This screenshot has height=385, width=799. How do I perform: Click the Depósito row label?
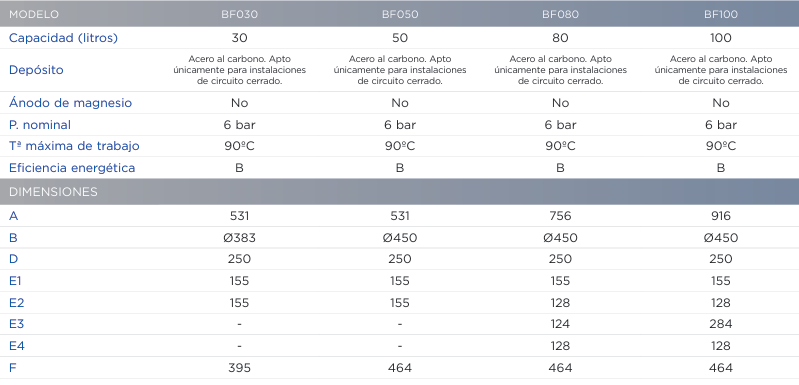tap(36, 70)
